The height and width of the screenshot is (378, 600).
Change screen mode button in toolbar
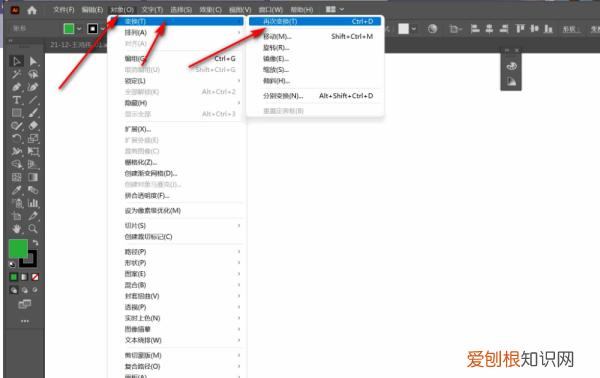(24, 304)
